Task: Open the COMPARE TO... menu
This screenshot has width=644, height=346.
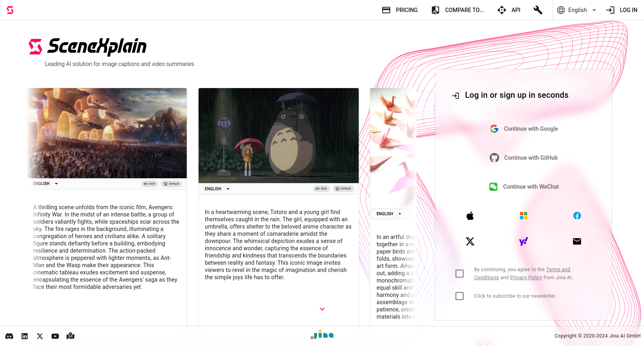Action: [x=458, y=10]
